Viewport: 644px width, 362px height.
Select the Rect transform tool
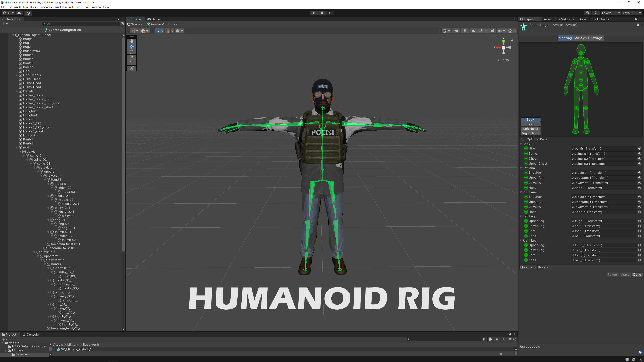coord(131,63)
